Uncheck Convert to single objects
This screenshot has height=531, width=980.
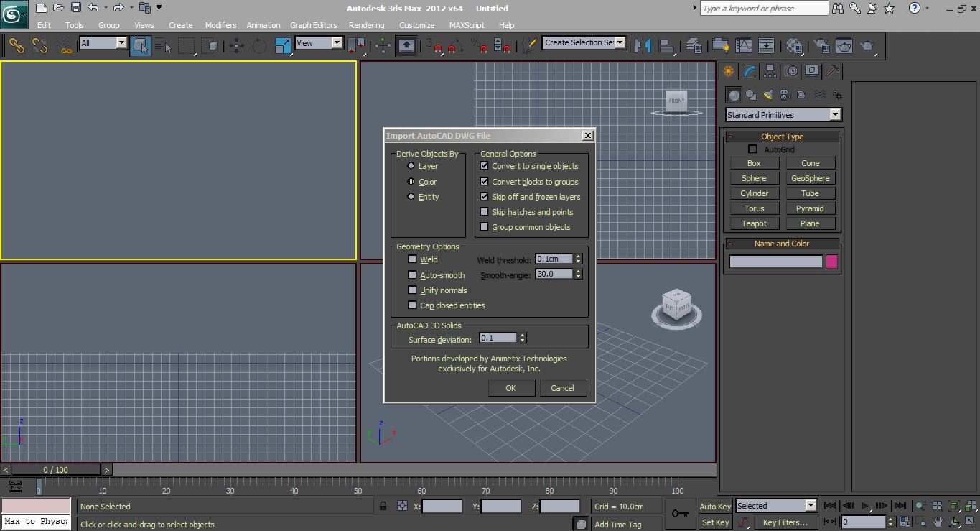tap(484, 166)
